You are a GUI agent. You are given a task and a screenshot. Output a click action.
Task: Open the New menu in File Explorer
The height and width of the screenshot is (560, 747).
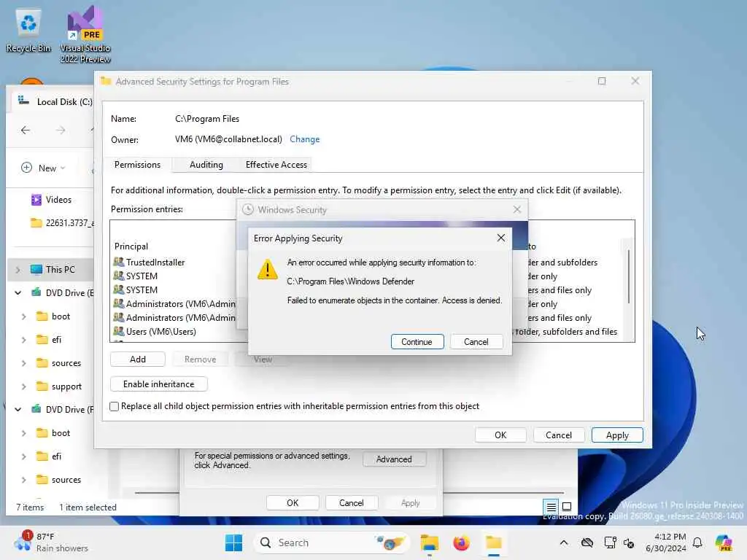click(43, 168)
